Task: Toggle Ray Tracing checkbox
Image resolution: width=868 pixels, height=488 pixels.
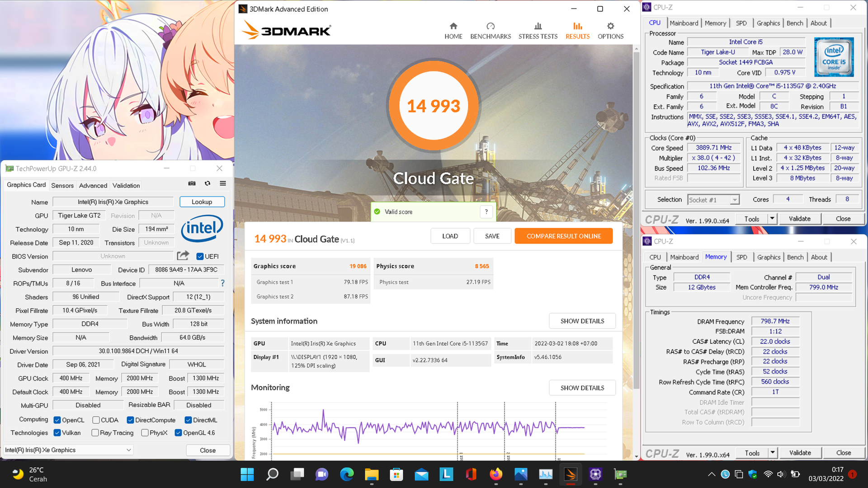Action: 95,432
